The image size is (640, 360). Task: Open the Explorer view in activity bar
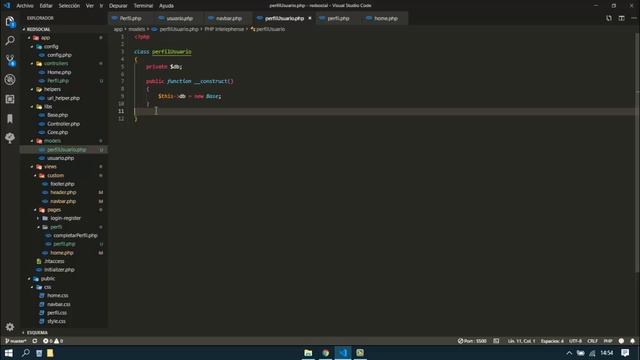tap(10, 22)
